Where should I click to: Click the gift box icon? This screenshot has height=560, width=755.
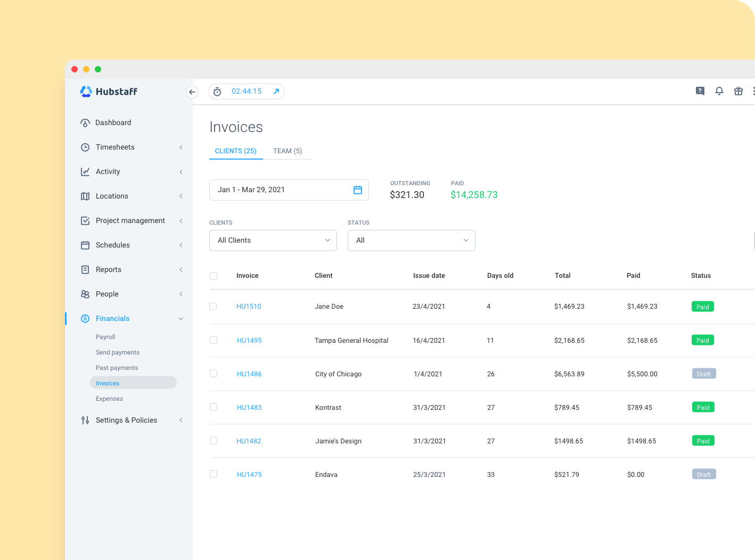[x=738, y=91]
